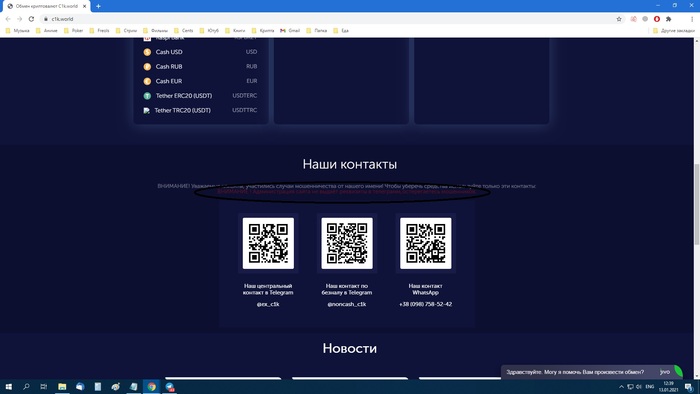Viewport: 700px width, 394px height.
Task: Open the Freols bookmarks folder
Action: point(100,30)
